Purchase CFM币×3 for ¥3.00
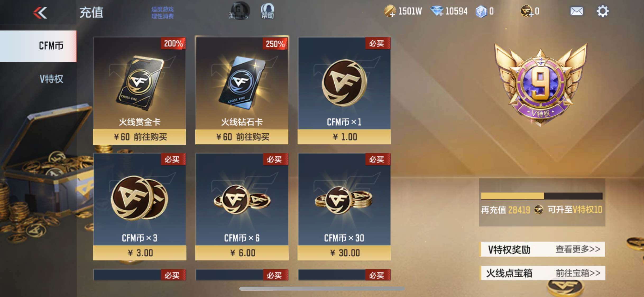Viewport: 644px width, 297px height. click(x=140, y=253)
